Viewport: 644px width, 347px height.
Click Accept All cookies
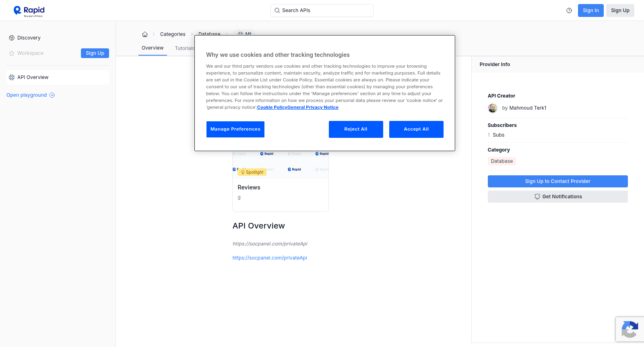416,129
